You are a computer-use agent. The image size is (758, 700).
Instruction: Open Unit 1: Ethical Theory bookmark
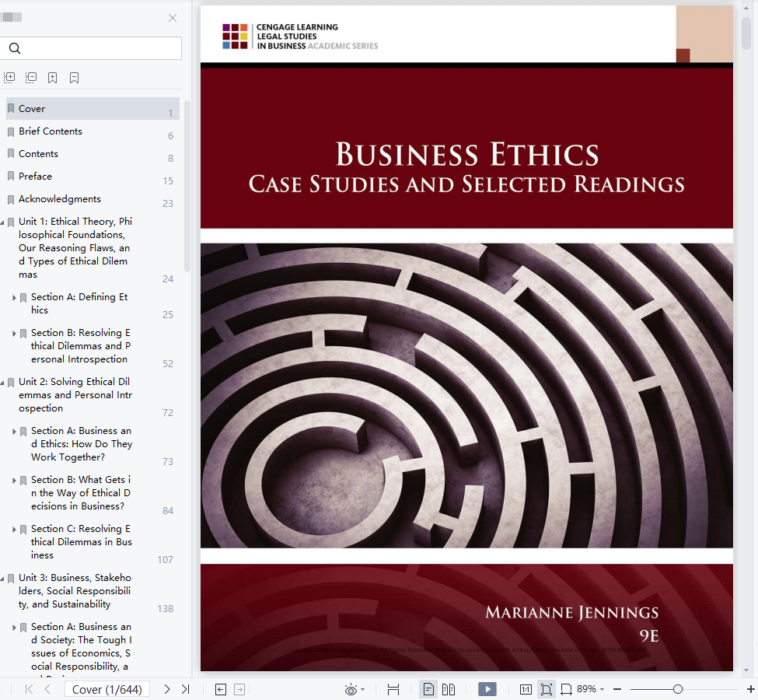pos(75,247)
